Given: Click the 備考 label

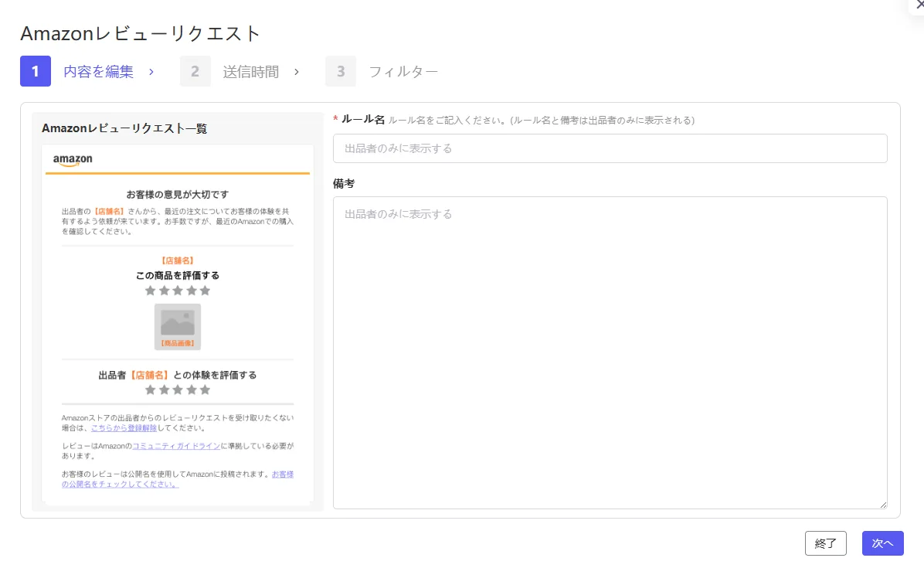Looking at the screenshot, I should [x=344, y=183].
